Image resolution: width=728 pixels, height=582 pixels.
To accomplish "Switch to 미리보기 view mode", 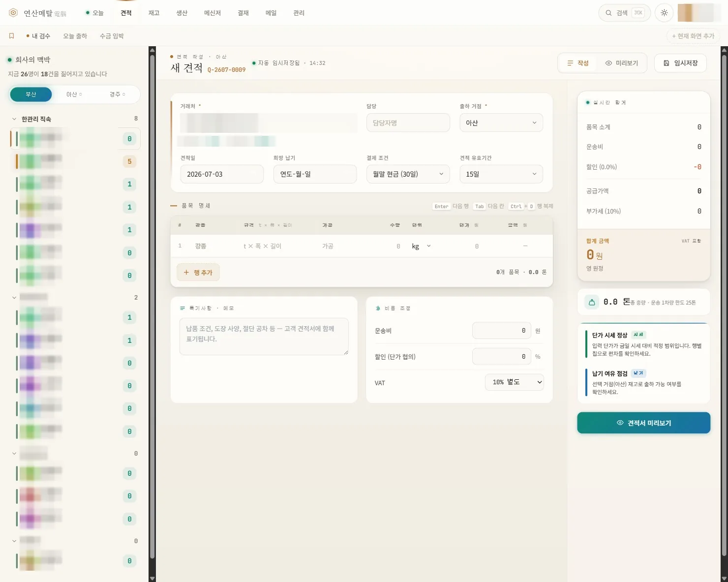I will tap(622, 63).
